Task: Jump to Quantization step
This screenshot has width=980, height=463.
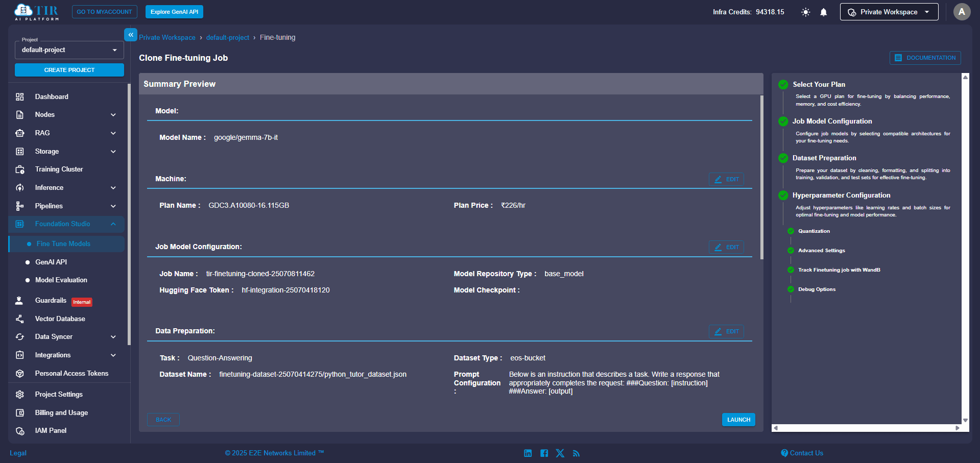Action: 814,232
